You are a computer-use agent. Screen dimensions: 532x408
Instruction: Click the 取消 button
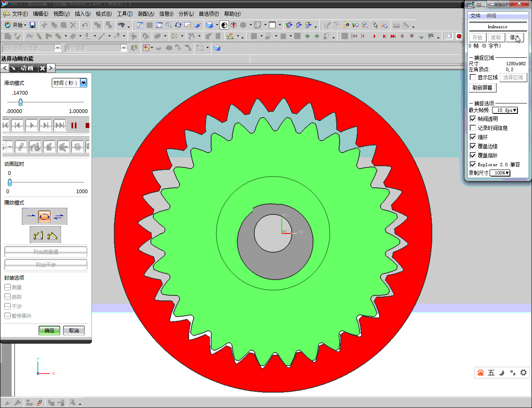(74, 331)
